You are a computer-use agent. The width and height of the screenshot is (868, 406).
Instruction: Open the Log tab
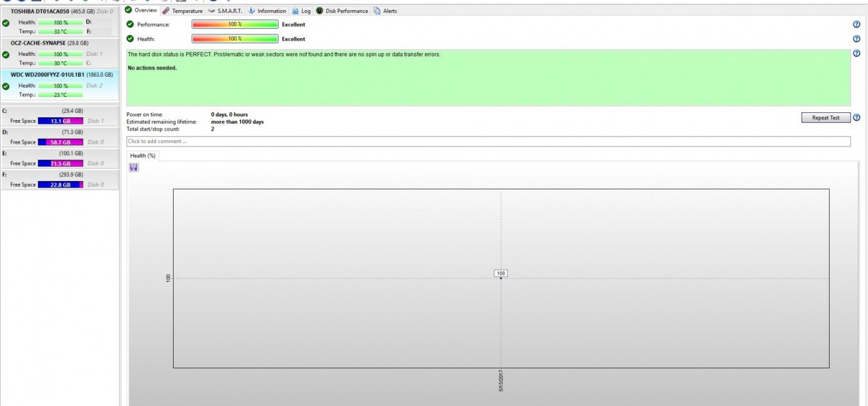[x=302, y=11]
